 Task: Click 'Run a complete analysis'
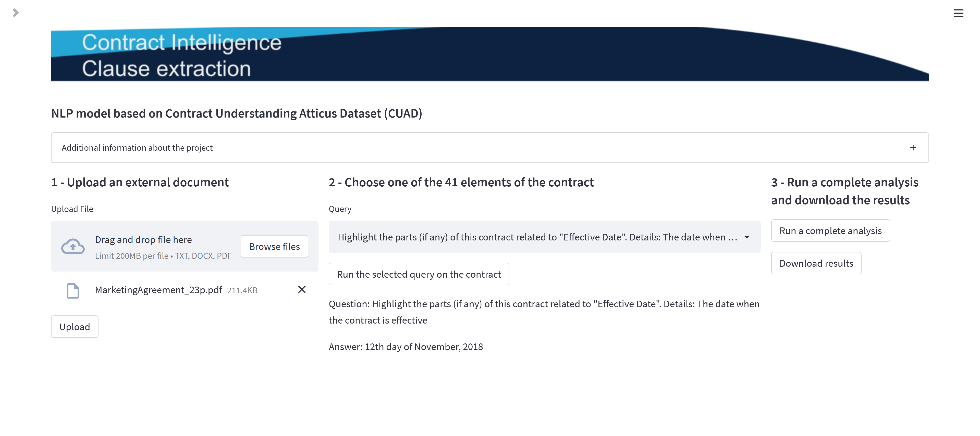[x=830, y=230]
